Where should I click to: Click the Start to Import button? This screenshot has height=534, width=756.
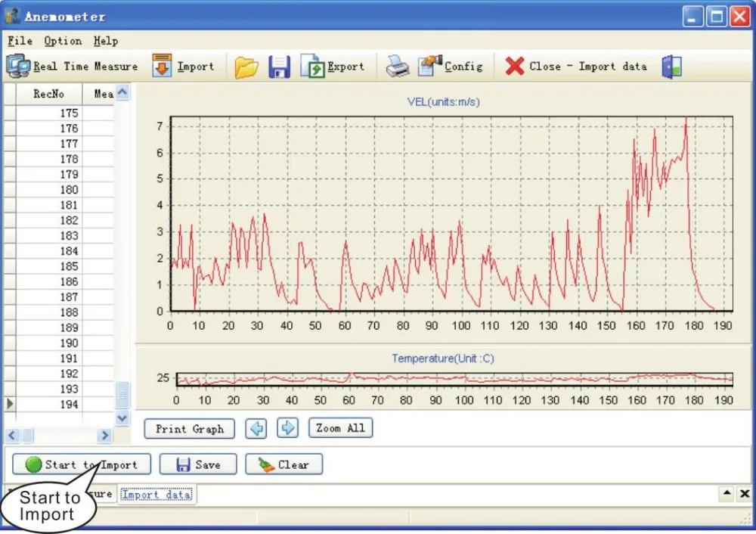pos(82,464)
